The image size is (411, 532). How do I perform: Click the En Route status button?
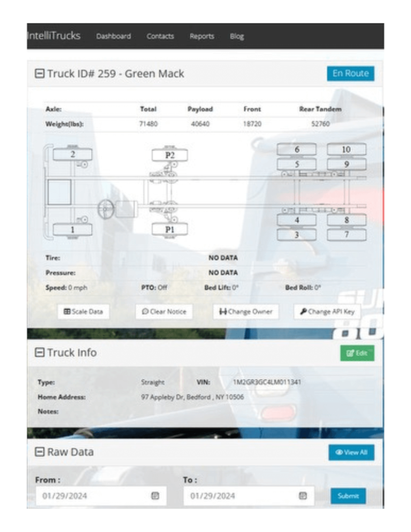351,74
